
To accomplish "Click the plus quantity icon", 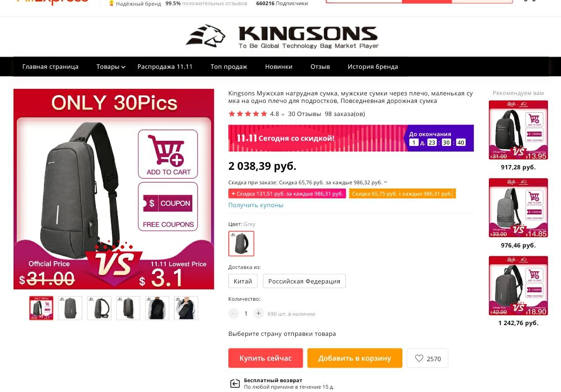I will pos(258,313).
